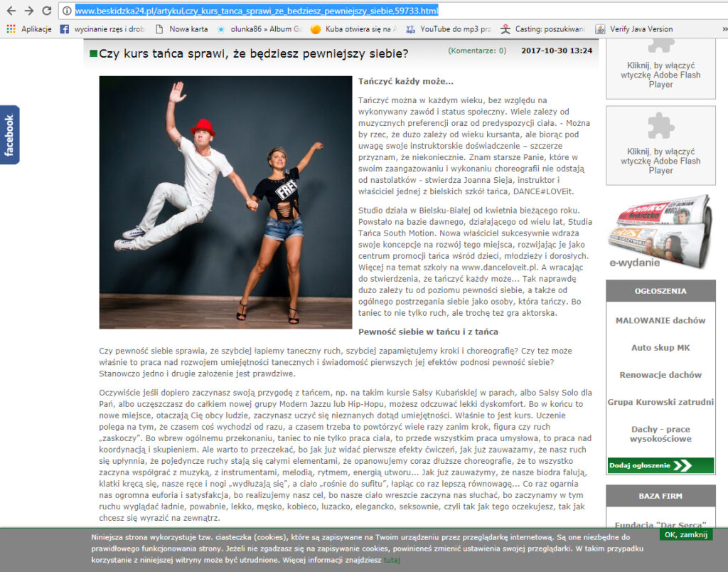Open the 'Auto skup MK' advertisement link

(660, 348)
